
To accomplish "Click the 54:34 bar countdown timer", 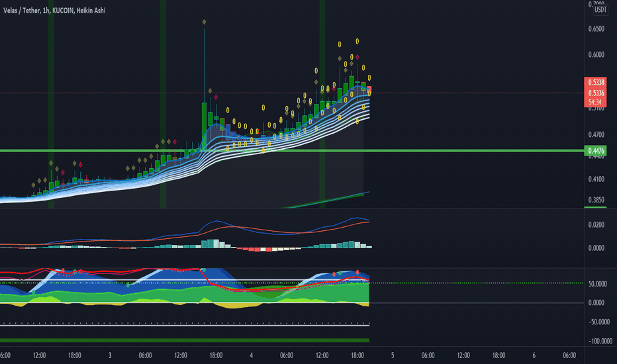I will (x=595, y=103).
